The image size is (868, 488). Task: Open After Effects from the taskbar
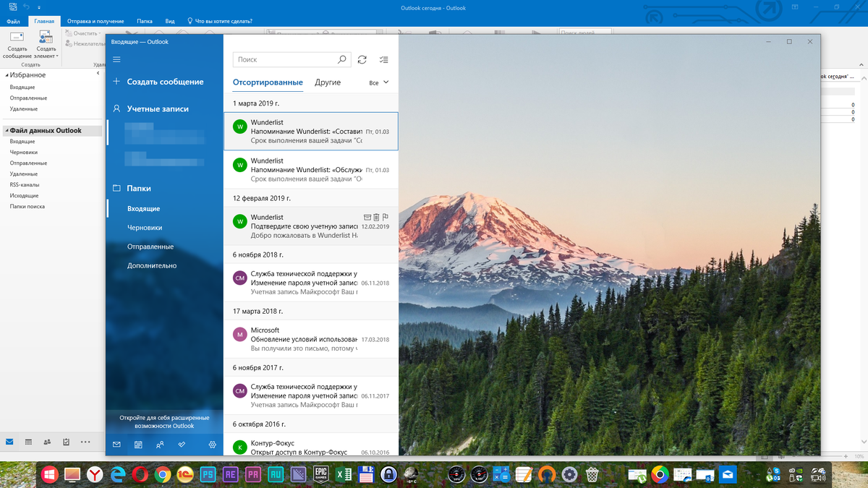(231, 474)
